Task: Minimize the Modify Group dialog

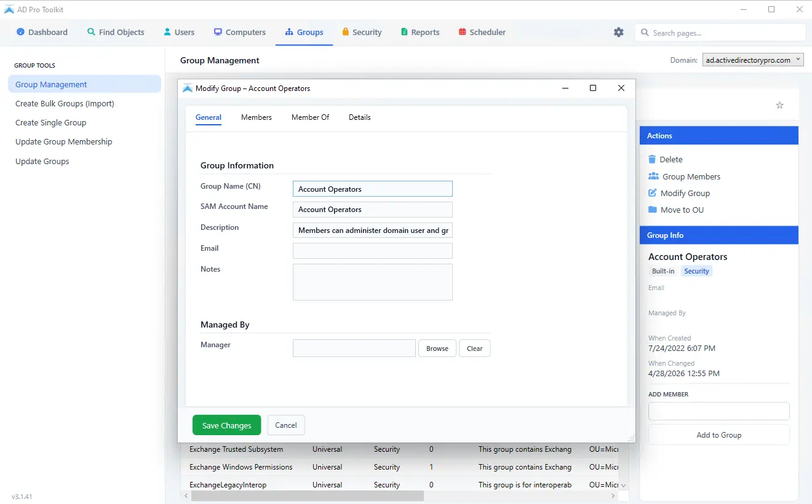Action: (x=565, y=88)
